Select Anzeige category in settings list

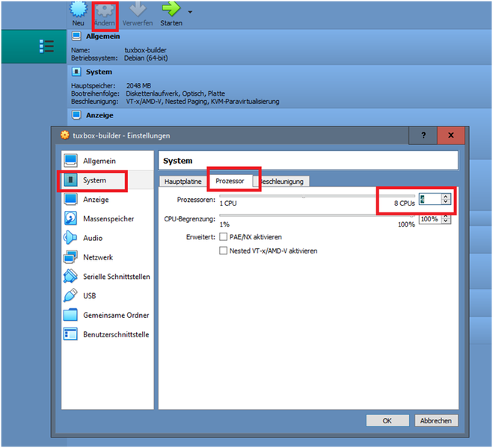click(96, 200)
